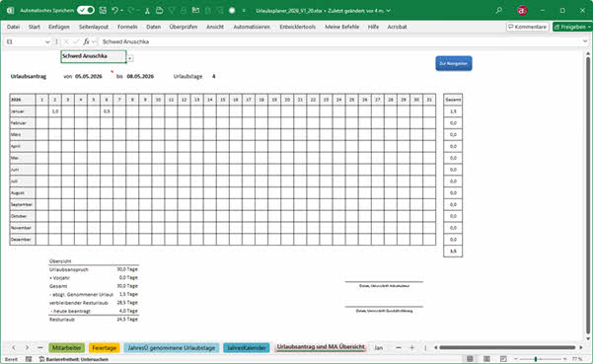Viewport: 593px width, 364px height.
Task: Click the record macro circle icon
Action: click(232, 11)
